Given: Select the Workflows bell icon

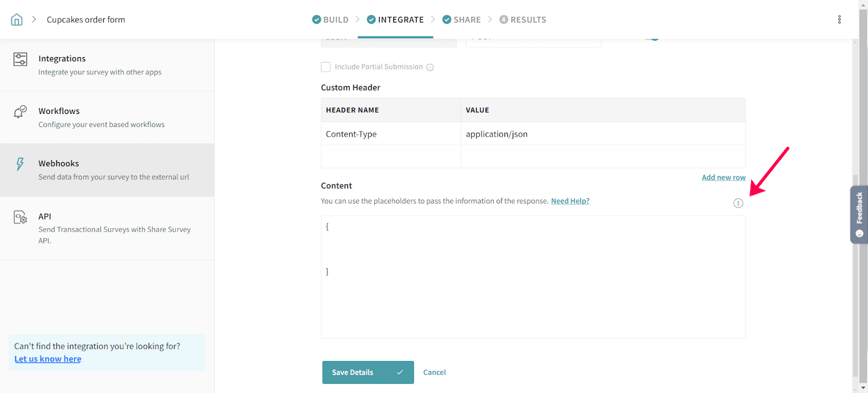Looking at the screenshot, I should (x=20, y=112).
